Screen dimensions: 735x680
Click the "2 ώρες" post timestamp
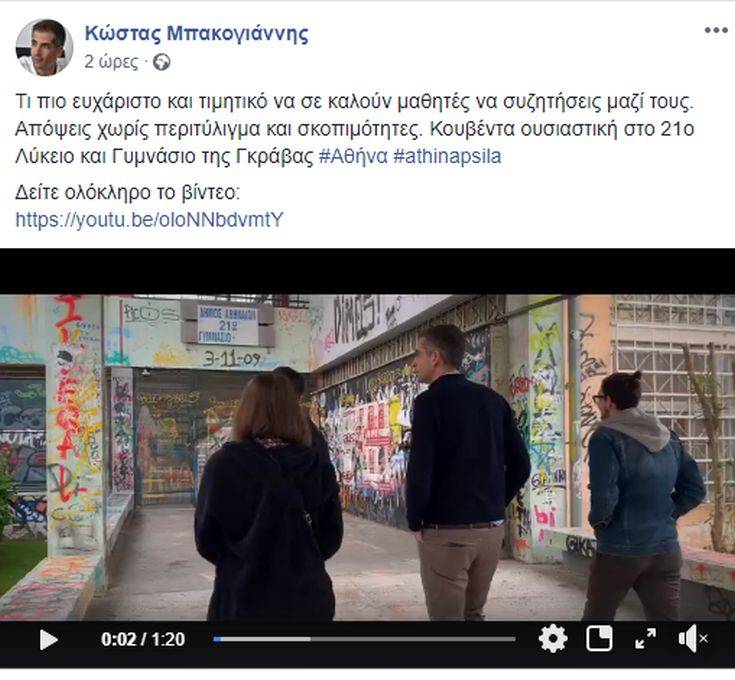111,62
